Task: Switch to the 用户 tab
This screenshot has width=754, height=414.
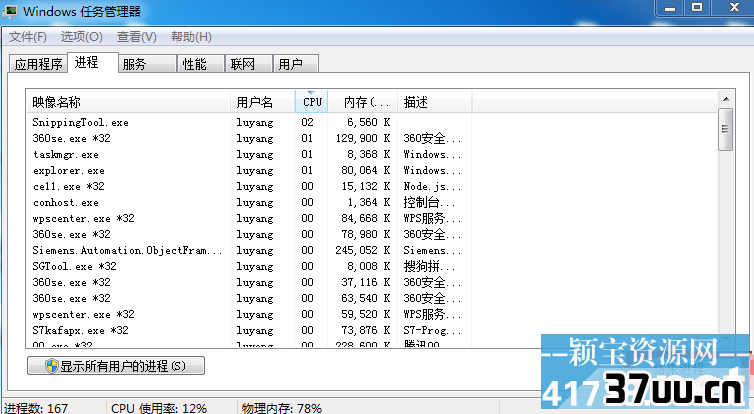Action: pyautogui.click(x=295, y=64)
